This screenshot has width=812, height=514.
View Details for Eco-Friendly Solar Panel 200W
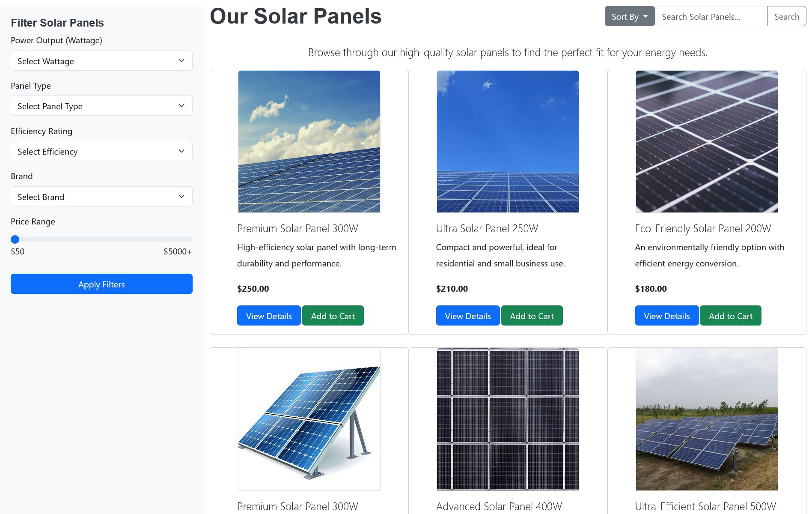(666, 316)
